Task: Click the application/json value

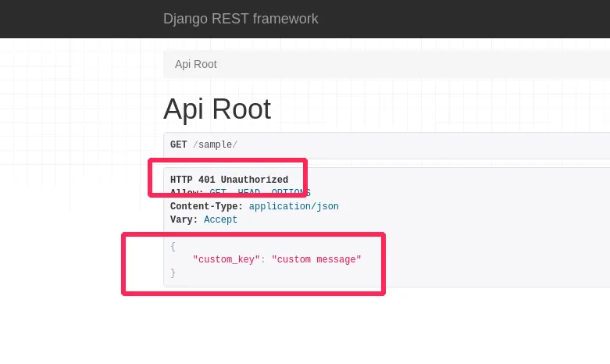Action: [294, 206]
